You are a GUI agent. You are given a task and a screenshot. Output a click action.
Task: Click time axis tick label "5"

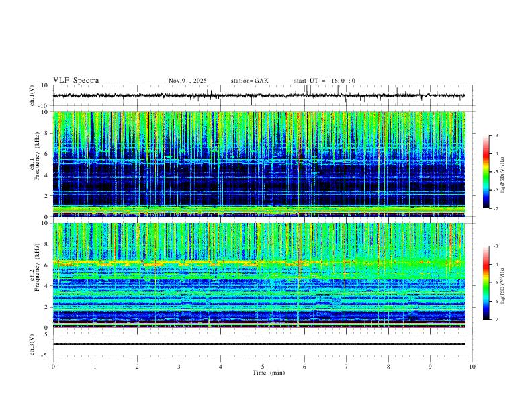click(x=263, y=367)
